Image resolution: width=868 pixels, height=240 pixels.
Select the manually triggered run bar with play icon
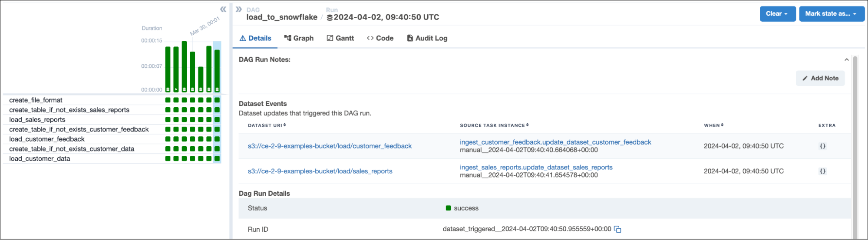tap(176, 69)
